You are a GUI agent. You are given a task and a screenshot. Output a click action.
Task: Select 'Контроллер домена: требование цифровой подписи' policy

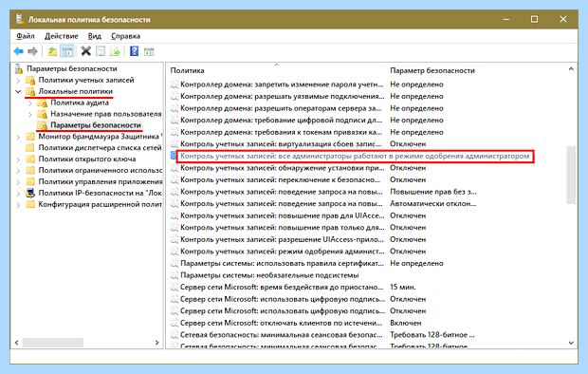click(x=281, y=121)
